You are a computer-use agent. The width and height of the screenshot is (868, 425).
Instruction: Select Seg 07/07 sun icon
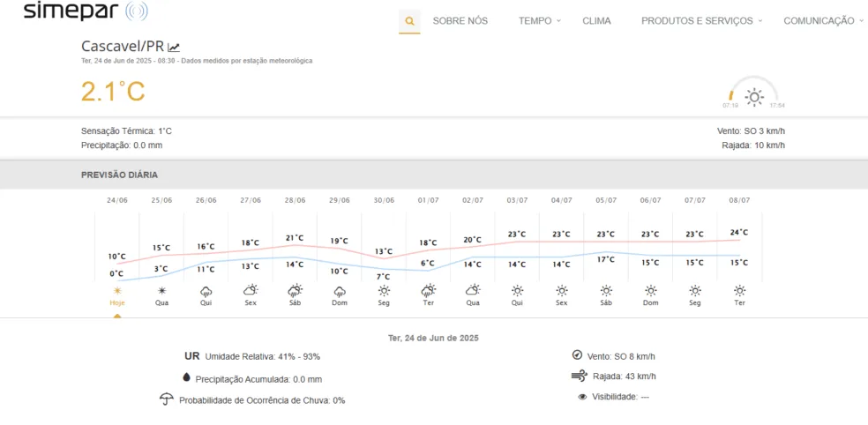695,290
